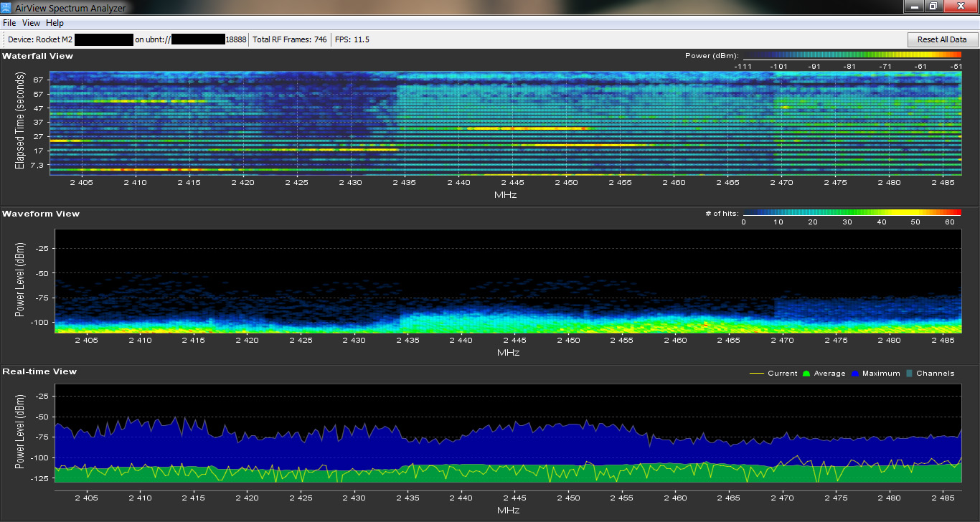Select the Waveform View panel title
This screenshot has width=980, height=522.
[41, 214]
